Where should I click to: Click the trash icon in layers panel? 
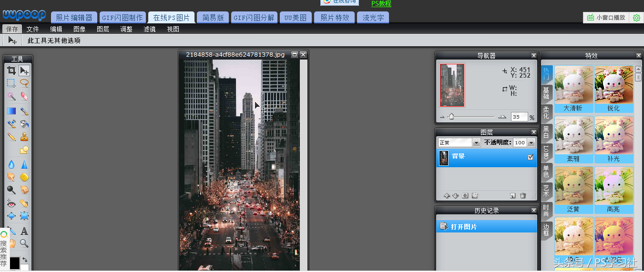(x=523, y=196)
